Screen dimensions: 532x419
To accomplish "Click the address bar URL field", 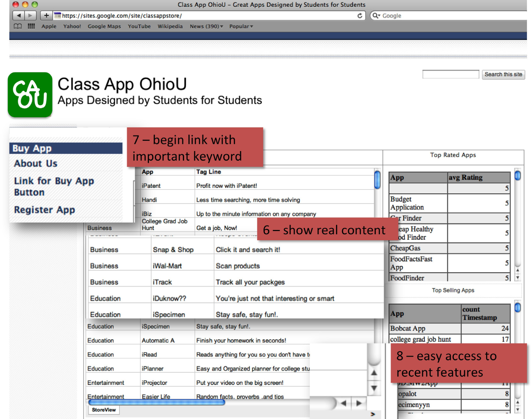I will [205, 16].
